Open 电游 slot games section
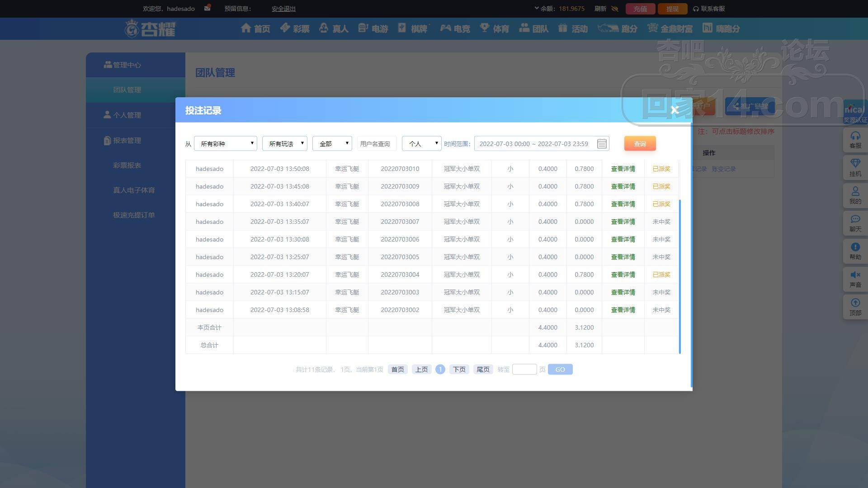This screenshot has height=488, width=868. [373, 28]
